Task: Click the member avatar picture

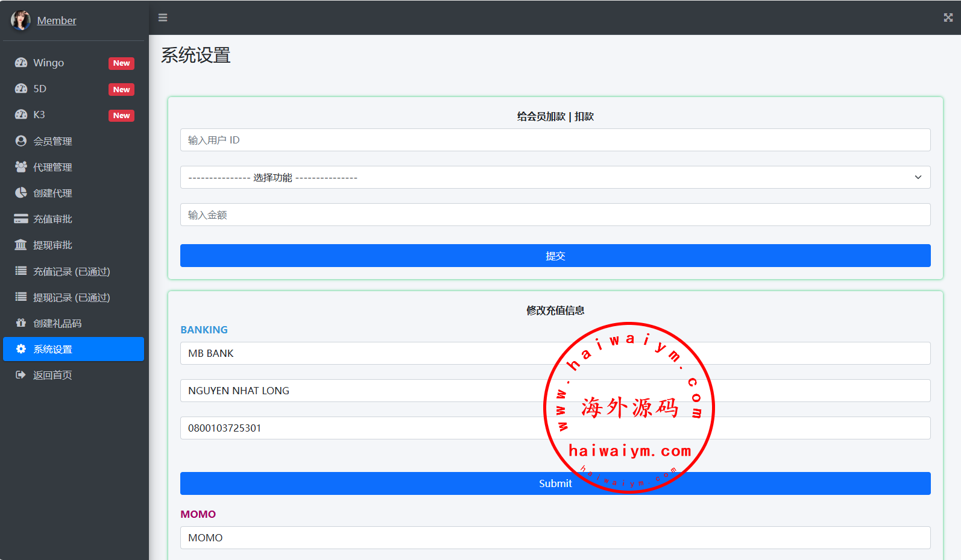Action: click(x=20, y=20)
